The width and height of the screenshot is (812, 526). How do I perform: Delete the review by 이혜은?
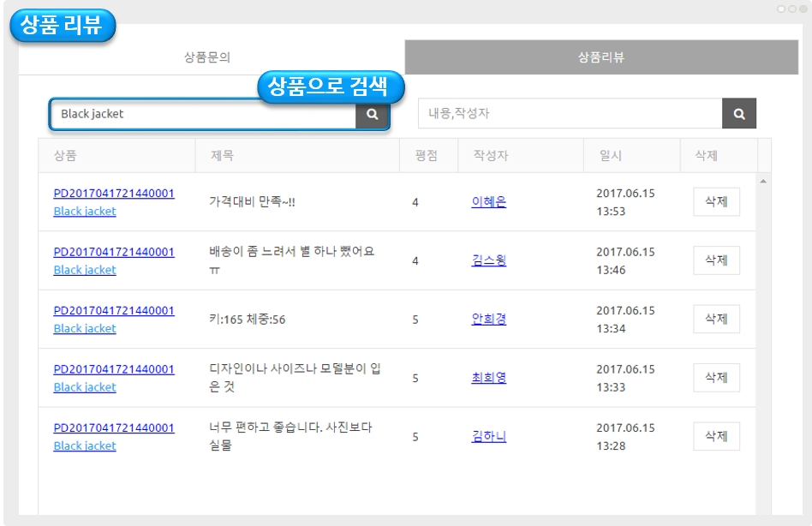715,202
